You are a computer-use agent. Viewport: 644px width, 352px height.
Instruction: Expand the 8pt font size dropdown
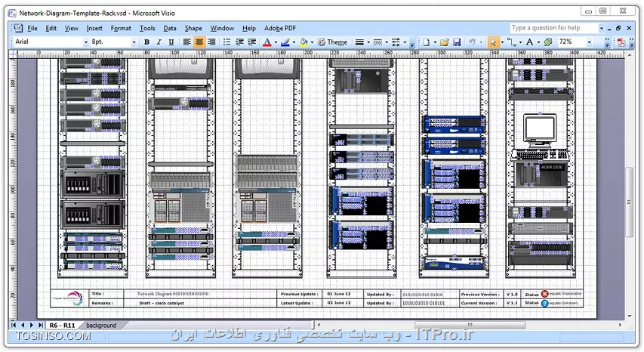134,42
